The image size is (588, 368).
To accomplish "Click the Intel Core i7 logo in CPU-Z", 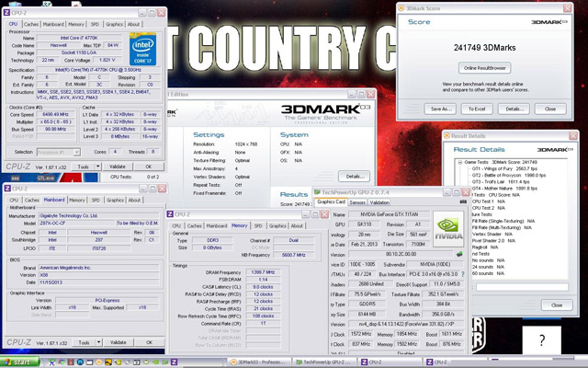I will 143,49.
